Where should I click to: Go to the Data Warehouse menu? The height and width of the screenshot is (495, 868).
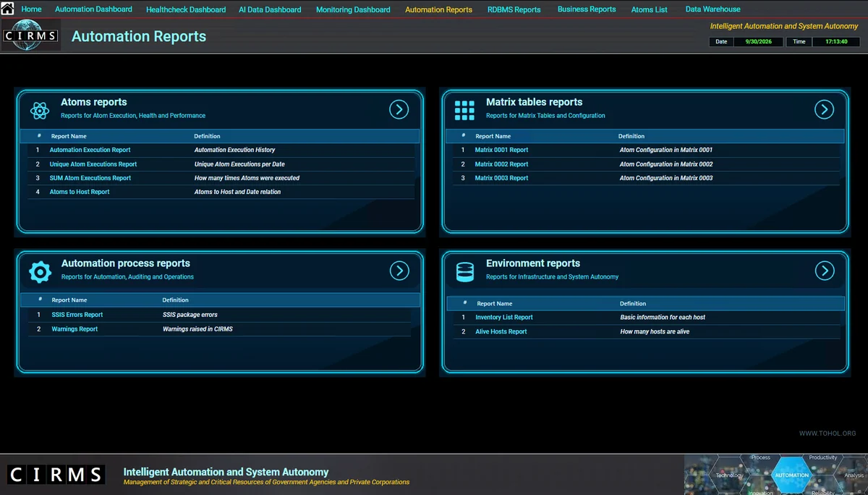pyautogui.click(x=712, y=9)
